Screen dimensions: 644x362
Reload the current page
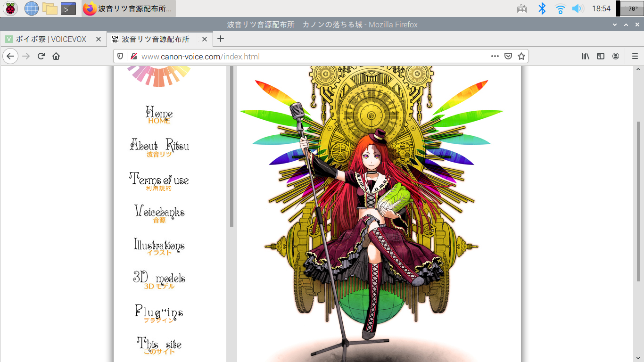[x=41, y=56]
